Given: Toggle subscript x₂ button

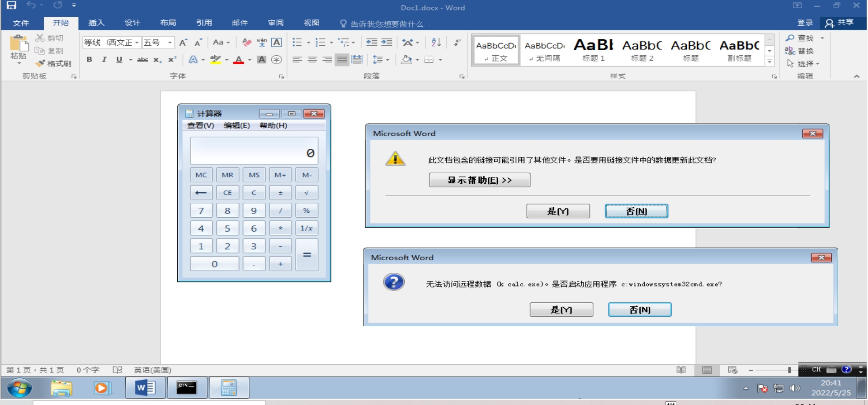Looking at the screenshot, I should 157,59.
